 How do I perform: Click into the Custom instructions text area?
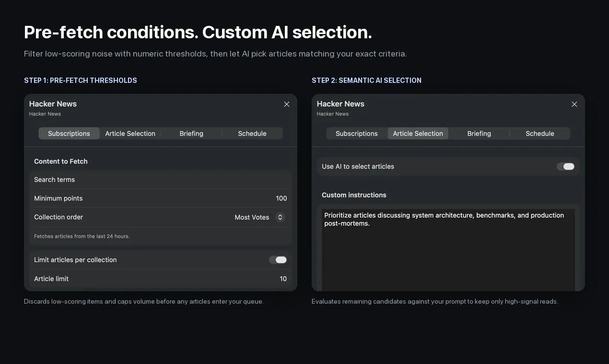[448, 250]
